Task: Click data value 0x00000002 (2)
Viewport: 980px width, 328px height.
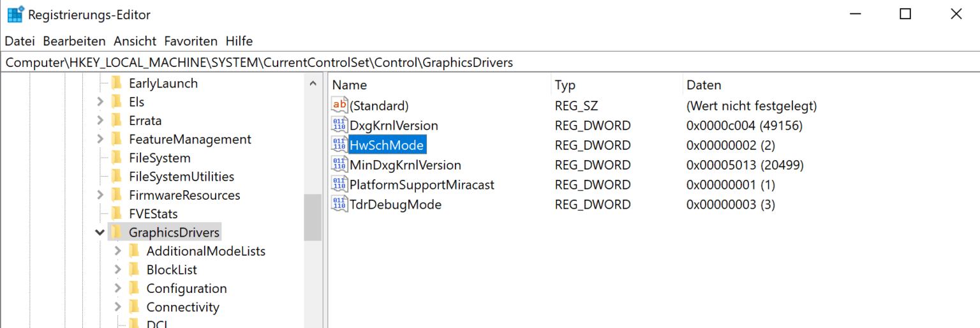Action: pos(731,145)
